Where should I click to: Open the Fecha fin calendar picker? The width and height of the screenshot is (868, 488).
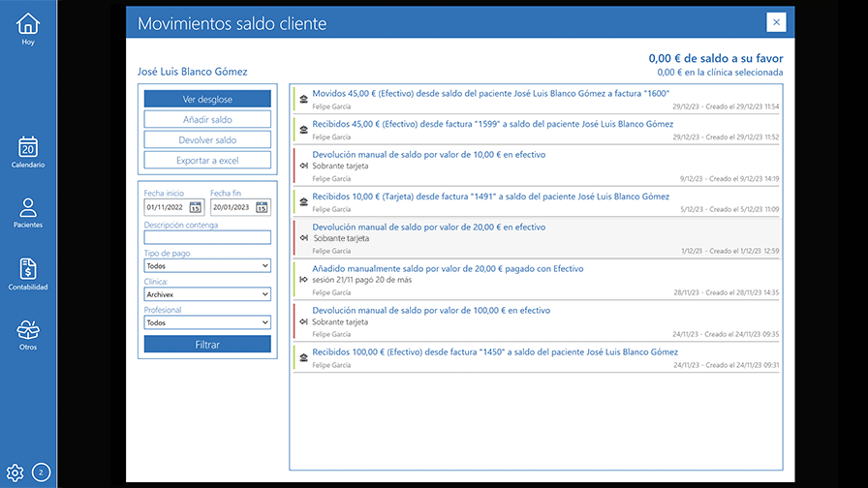coord(261,207)
